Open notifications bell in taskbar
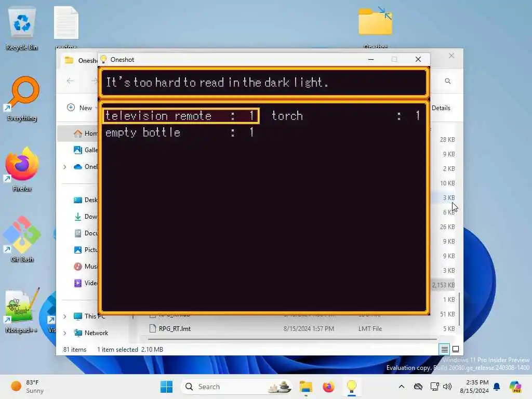 pos(497,387)
